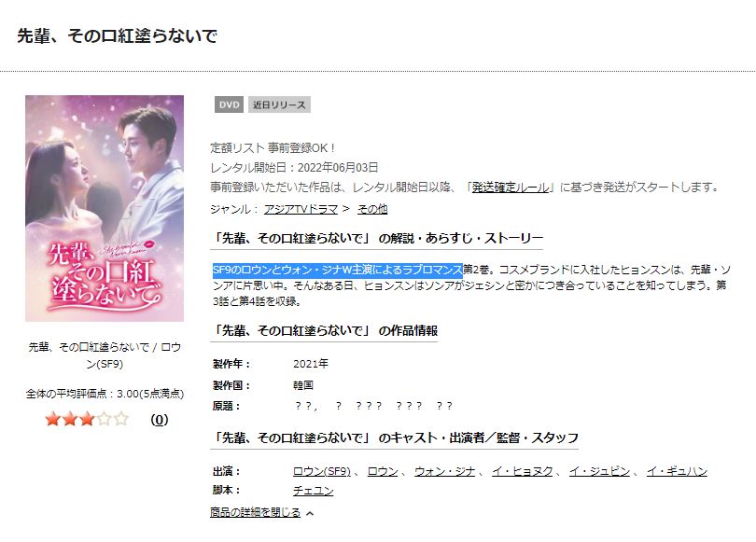Click the second orange rating star

coord(70,419)
